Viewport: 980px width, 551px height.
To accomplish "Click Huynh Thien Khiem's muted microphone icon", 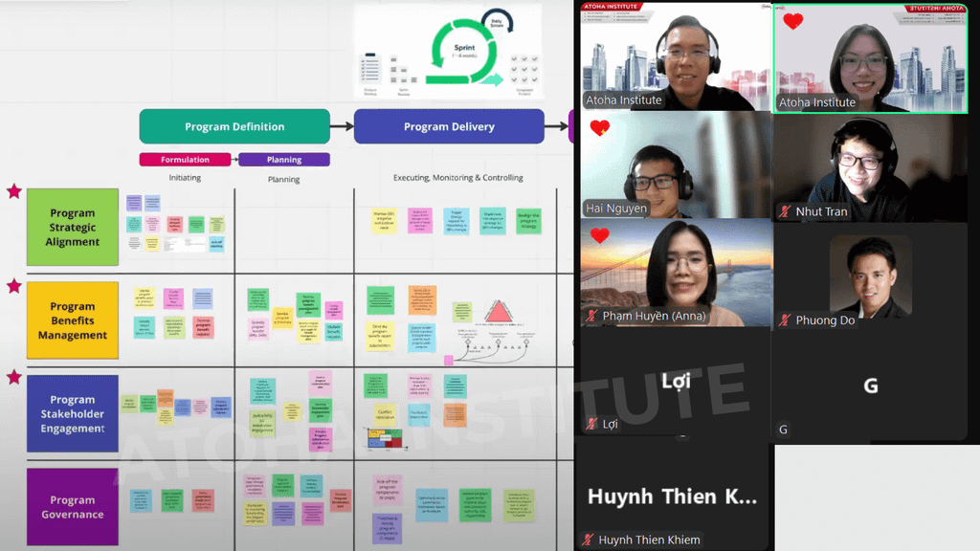I will (x=588, y=540).
